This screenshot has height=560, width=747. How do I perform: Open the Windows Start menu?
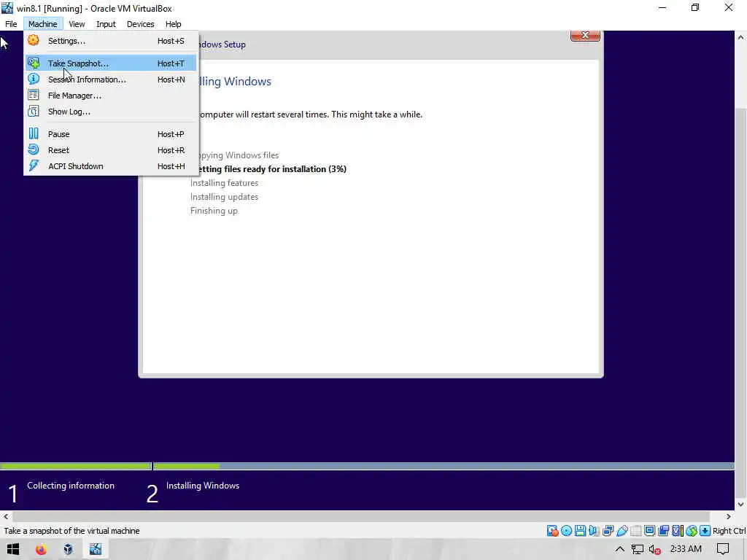(x=13, y=550)
